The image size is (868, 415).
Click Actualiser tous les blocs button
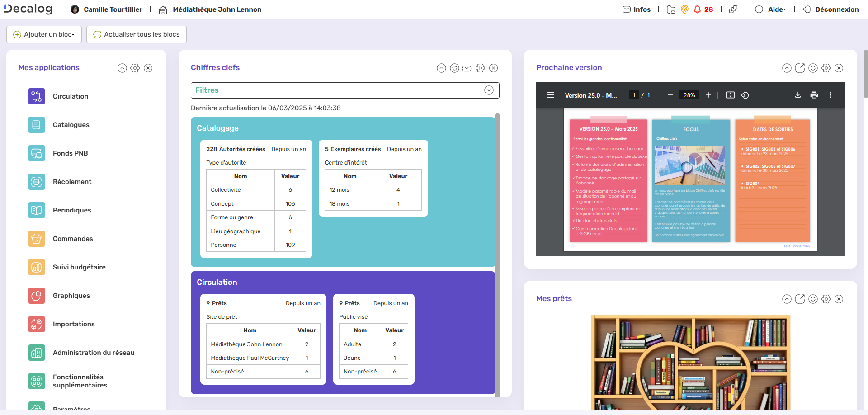pyautogui.click(x=137, y=34)
